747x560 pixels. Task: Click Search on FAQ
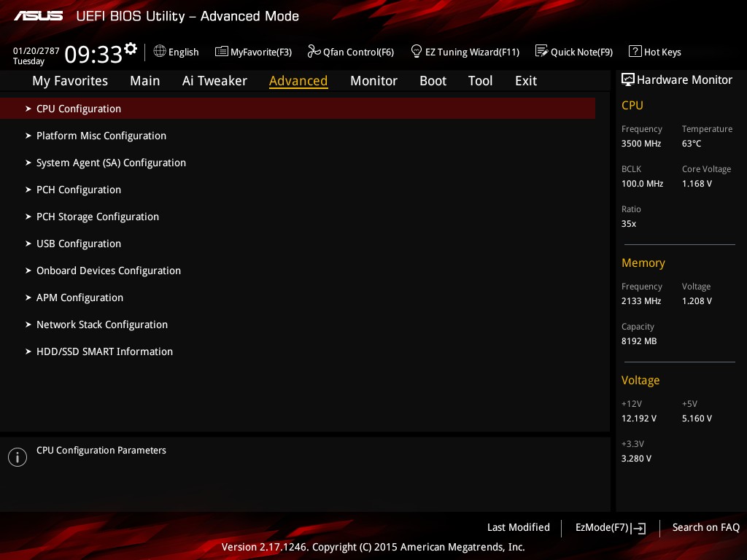click(705, 528)
